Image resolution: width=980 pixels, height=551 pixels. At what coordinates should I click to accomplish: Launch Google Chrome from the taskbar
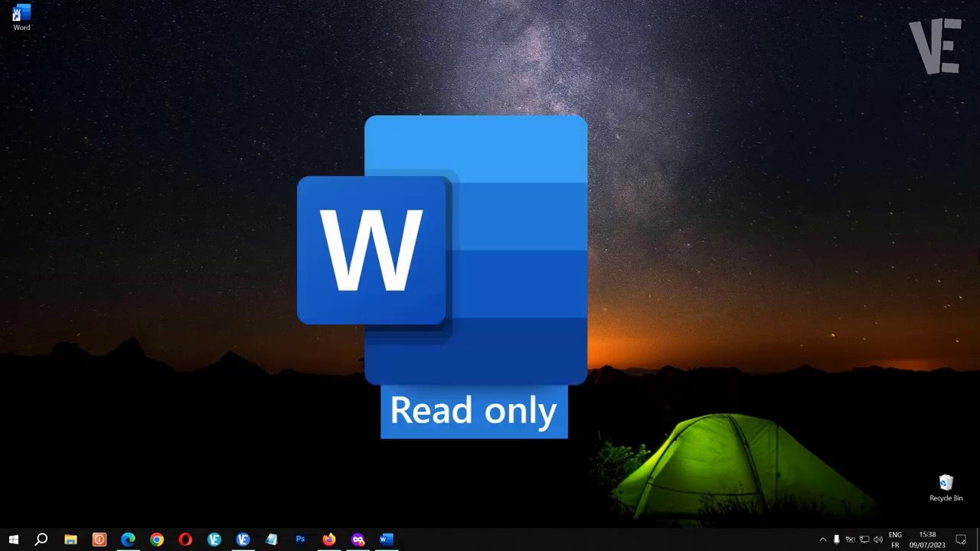coord(157,540)
